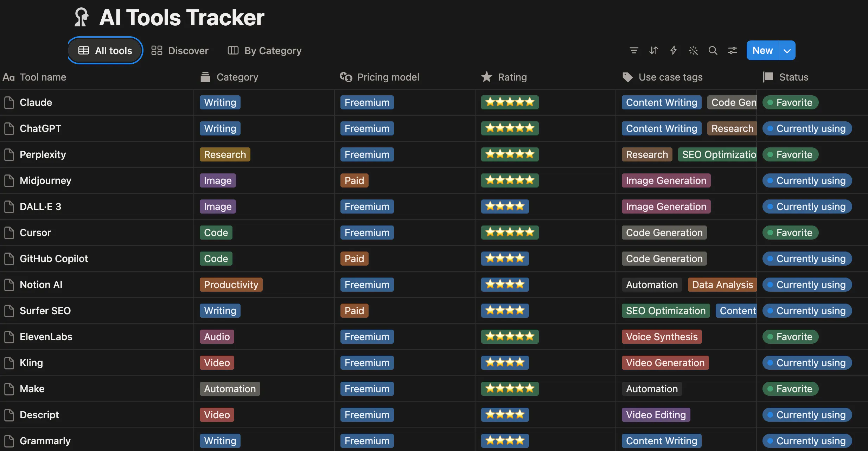The height and width of the screenshot is (451, 868).
Task: Open the Grammarly page
Action: [x=45, y=441]
